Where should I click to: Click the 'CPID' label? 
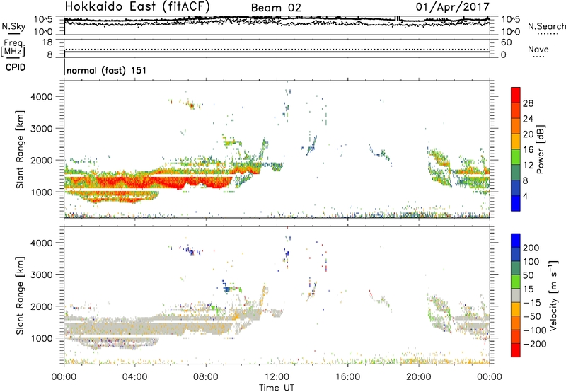(x=16, y=67)
